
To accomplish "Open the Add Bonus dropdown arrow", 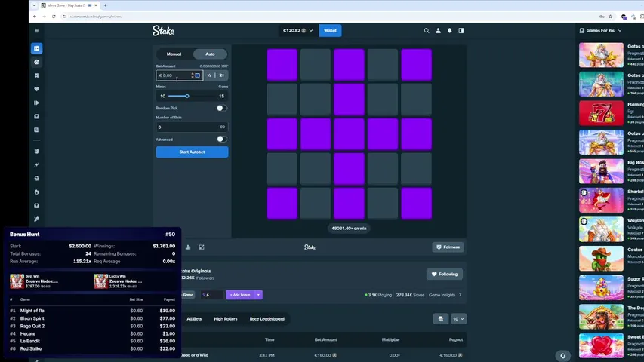I will tap(258, 295).
